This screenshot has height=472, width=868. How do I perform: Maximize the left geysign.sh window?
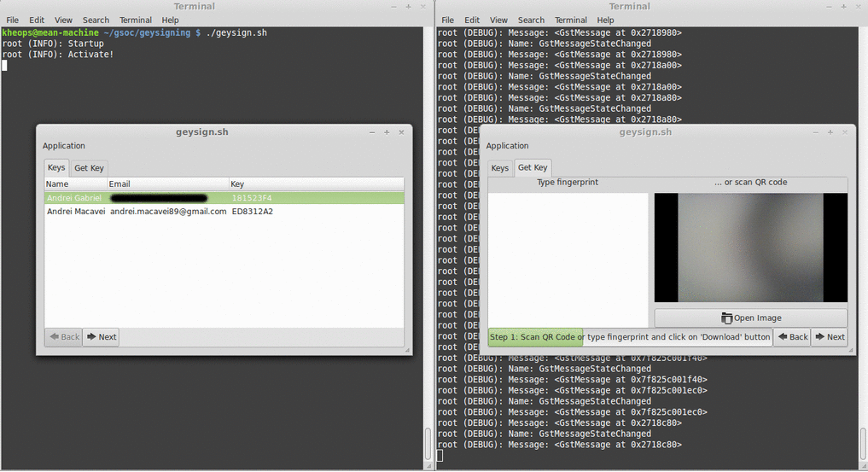point(387,132)
